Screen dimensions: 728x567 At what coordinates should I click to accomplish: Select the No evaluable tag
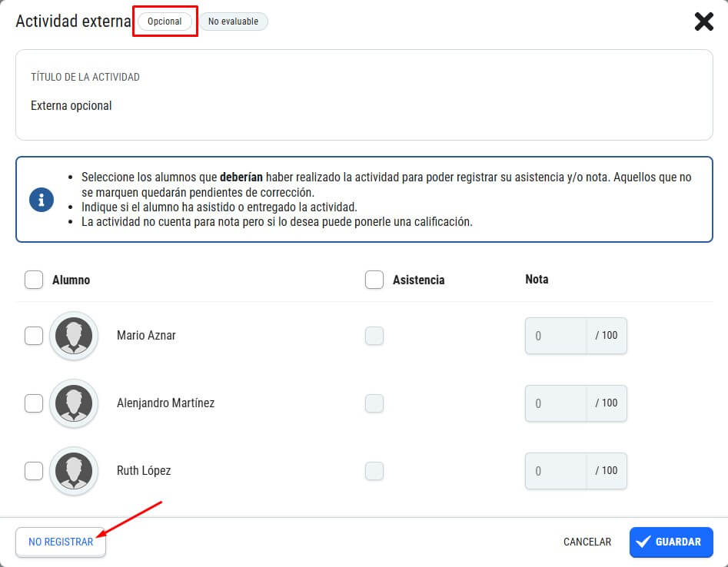pyautogui.click(x=233, y=22)
